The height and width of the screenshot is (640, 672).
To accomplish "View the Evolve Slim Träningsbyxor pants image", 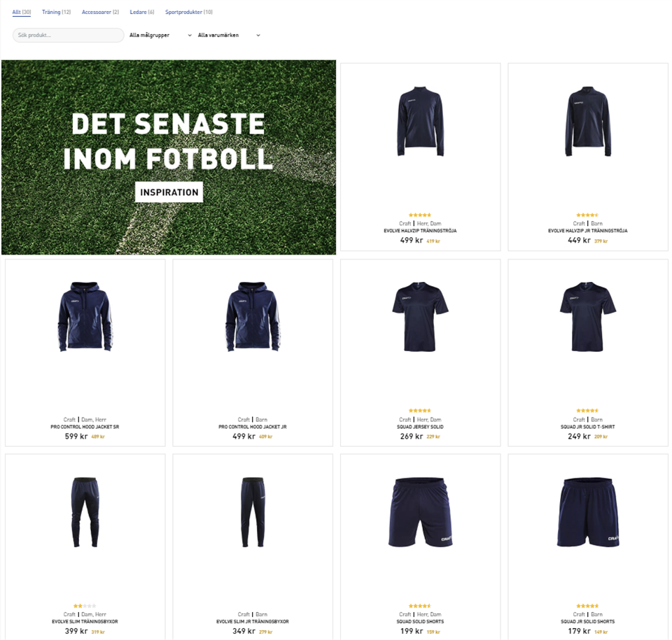I will 85,512.
